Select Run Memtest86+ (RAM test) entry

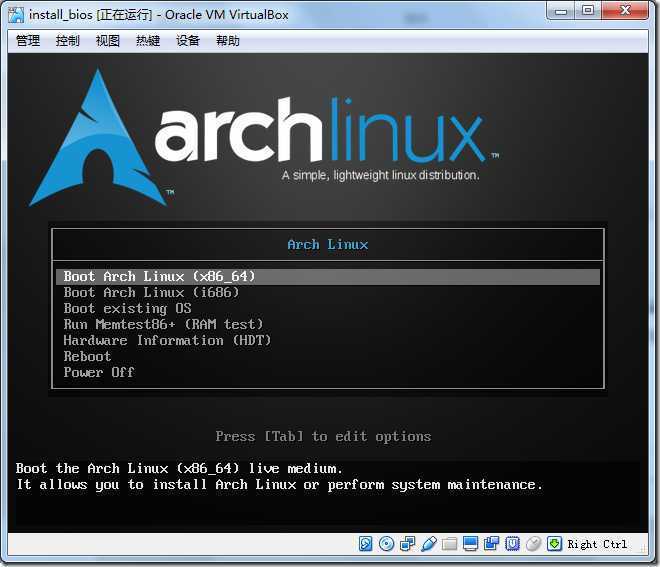[328, 325]
